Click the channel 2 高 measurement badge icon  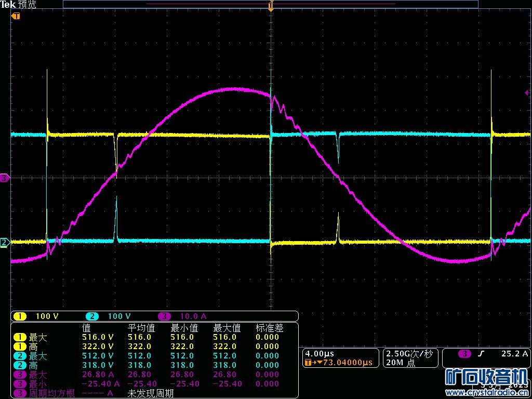click(x=19, y=365)
